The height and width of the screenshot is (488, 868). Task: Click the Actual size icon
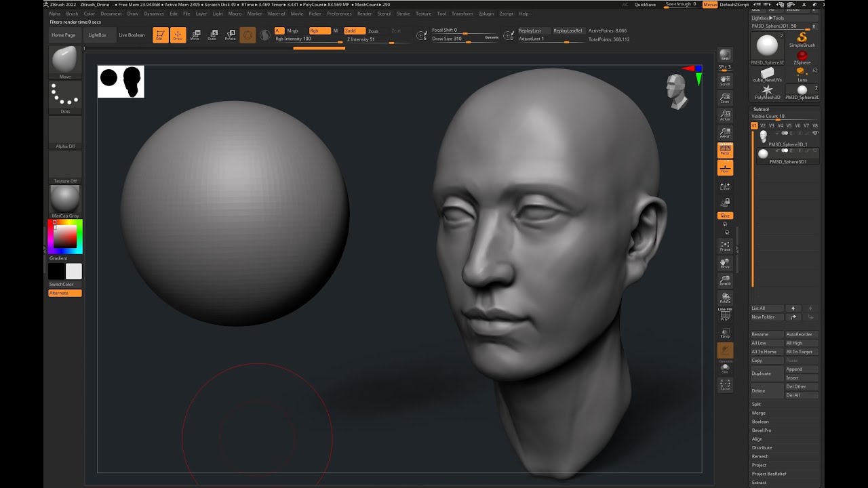[725, 115]
